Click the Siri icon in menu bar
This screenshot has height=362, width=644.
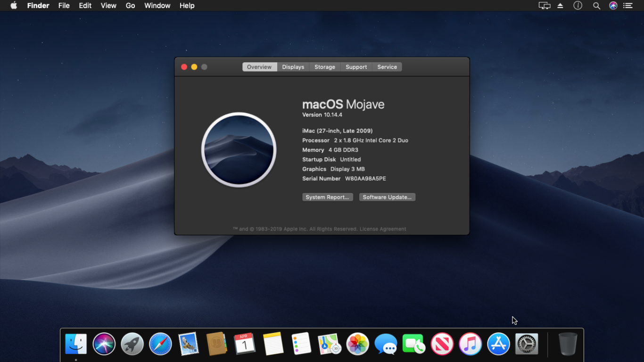pos(613,6)
